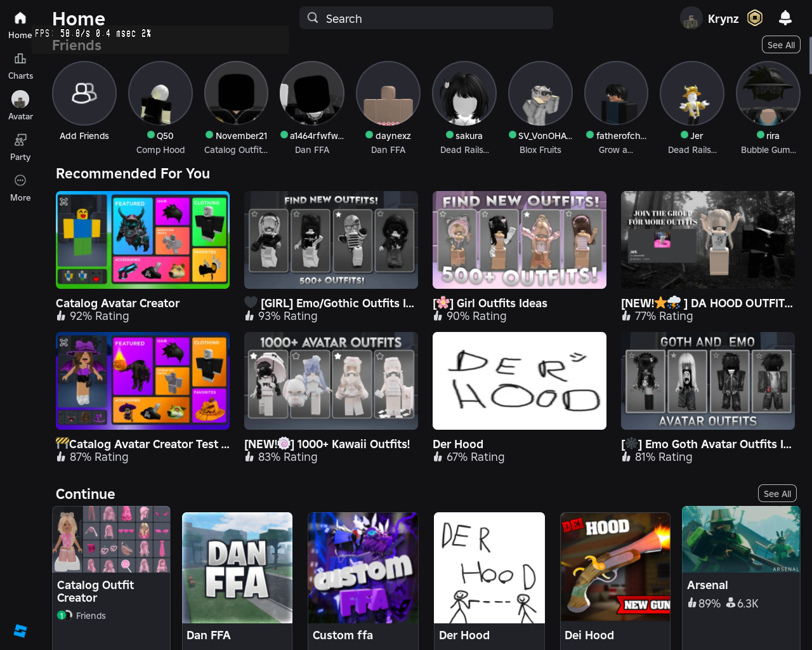Open friend daynexz's avatar
Viewport: 812px width, 650px height.
pos(388,93)
